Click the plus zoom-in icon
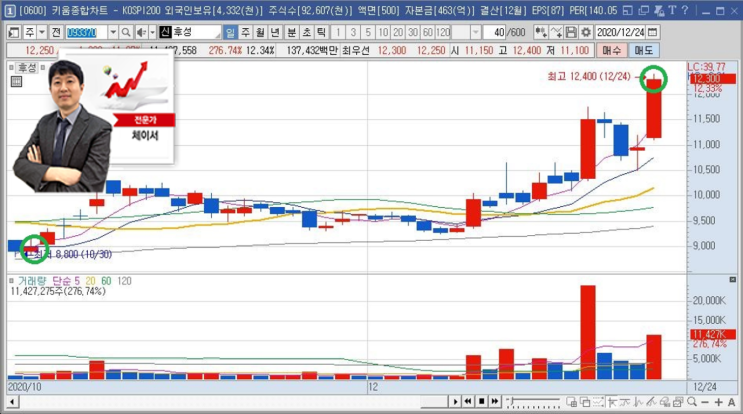This screenshot has width=743, height=414. (x=718, y=402)
